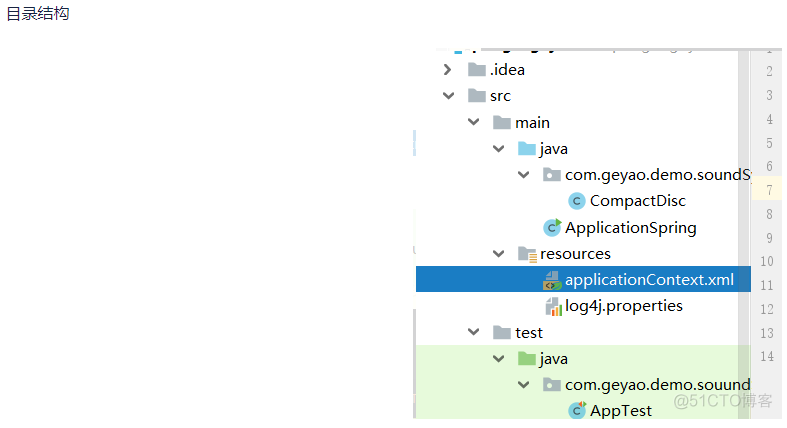The image size is (787, 428).
Task: Expand the .idea folder
Action: (x=447, y=70)
